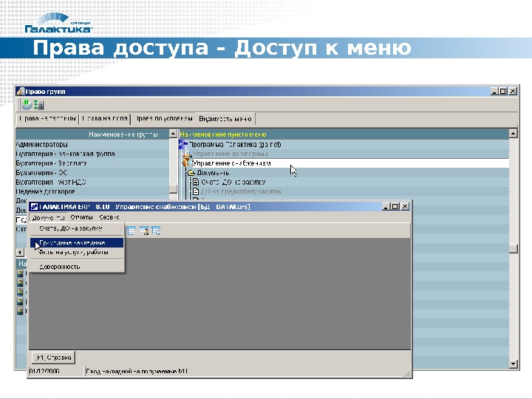This screenshot has width=532, height=399.
Task: Click the groups list scrollbar thumb
Action: pos(173,189)
